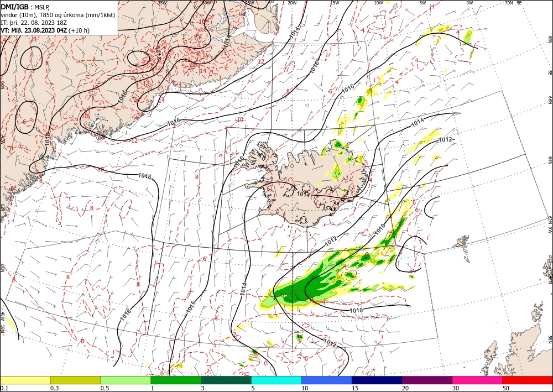Viewport: 553px width, 392px height.
Task: Click the 'vindur (10m), T850 og úrkoma' line
Action: [x=58, y=15]
